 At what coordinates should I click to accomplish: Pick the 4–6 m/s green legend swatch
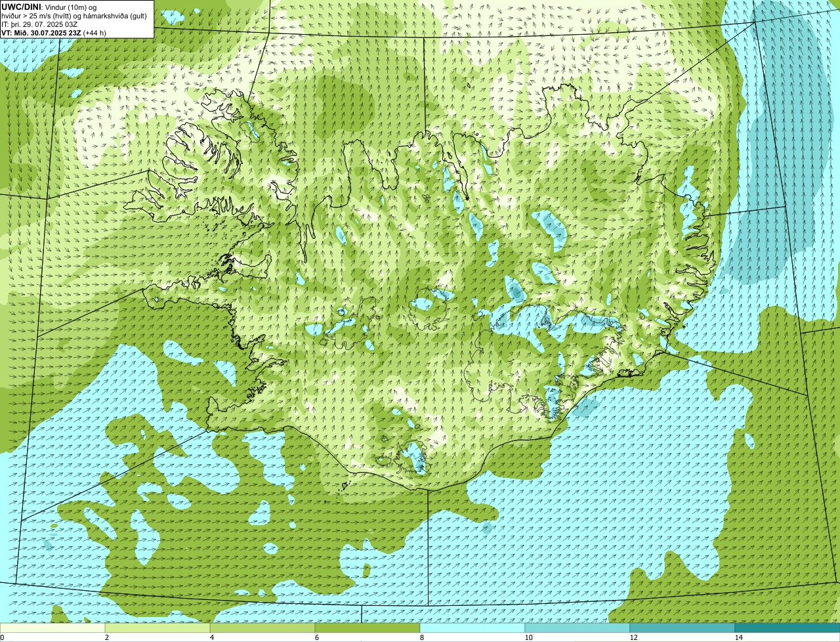pos(262,628)
